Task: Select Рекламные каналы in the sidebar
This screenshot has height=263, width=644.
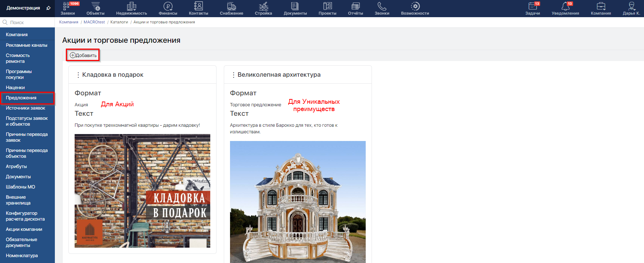Action: tap(26, 45)
